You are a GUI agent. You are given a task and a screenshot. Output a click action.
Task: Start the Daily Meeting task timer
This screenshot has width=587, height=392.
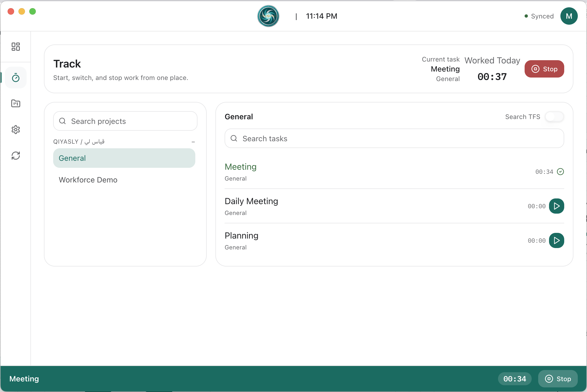tap(557, 206)
